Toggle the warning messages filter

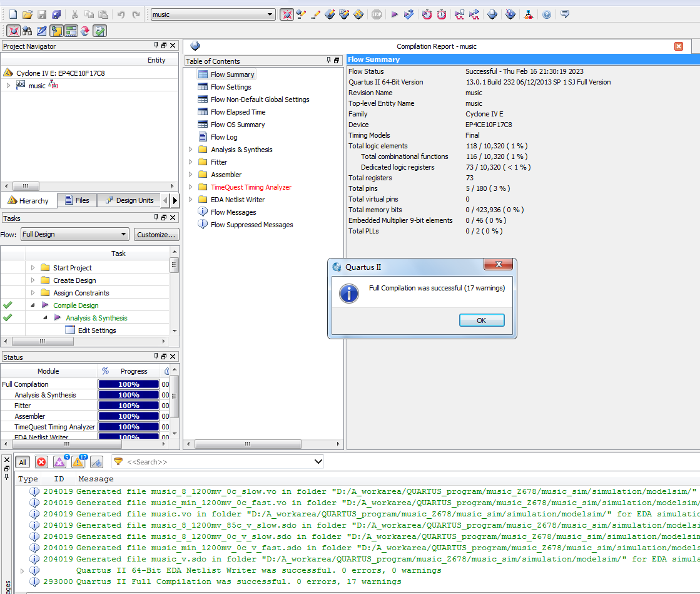click(78, 462)
